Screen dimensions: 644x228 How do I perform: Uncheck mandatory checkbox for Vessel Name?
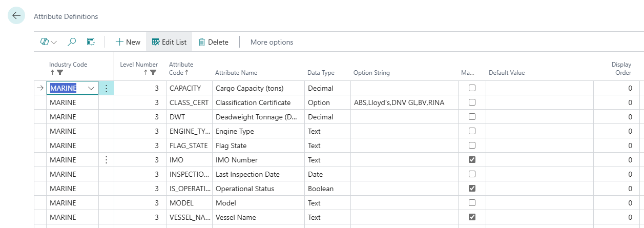tap(472, 217)
